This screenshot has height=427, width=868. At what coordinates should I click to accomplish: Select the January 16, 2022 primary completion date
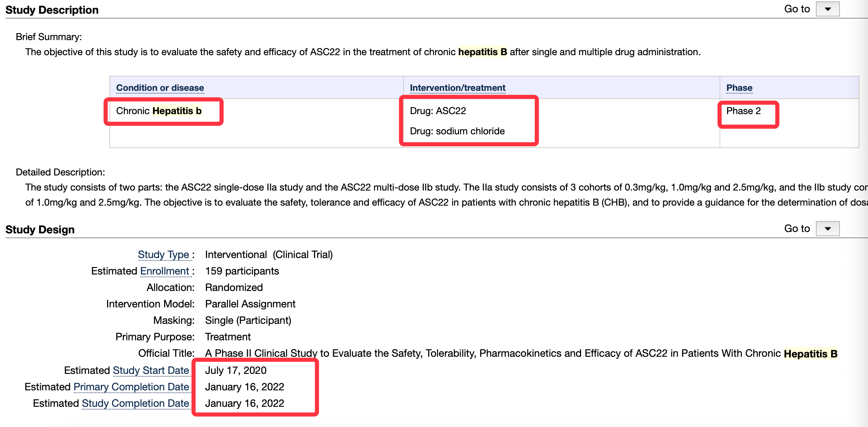[244, 387]
